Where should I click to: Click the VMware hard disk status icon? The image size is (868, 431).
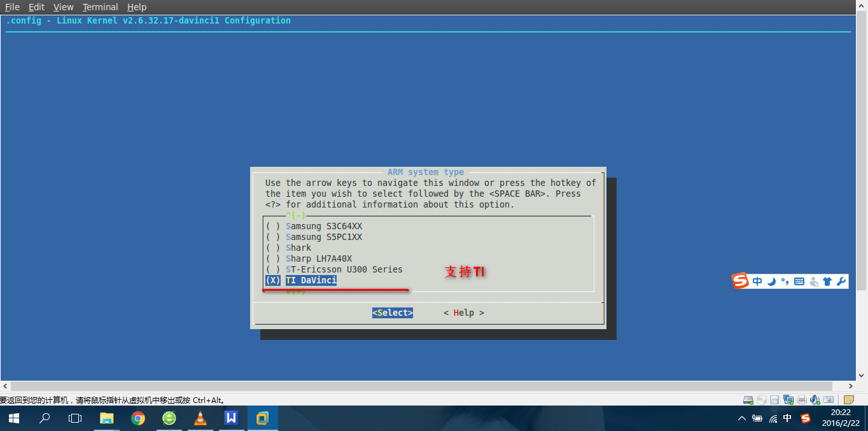click(749, 400)
